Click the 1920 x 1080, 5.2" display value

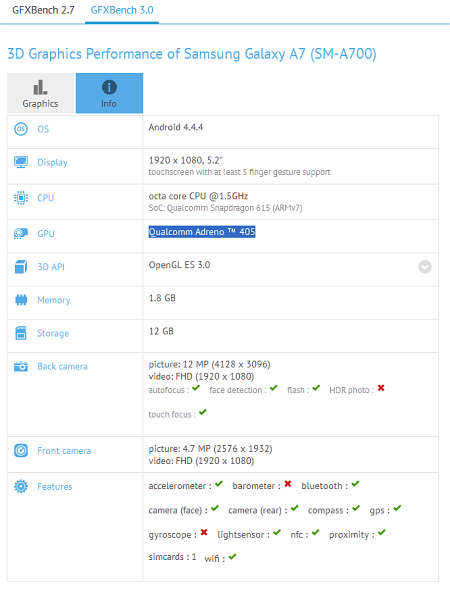click(x=186, y=160)
